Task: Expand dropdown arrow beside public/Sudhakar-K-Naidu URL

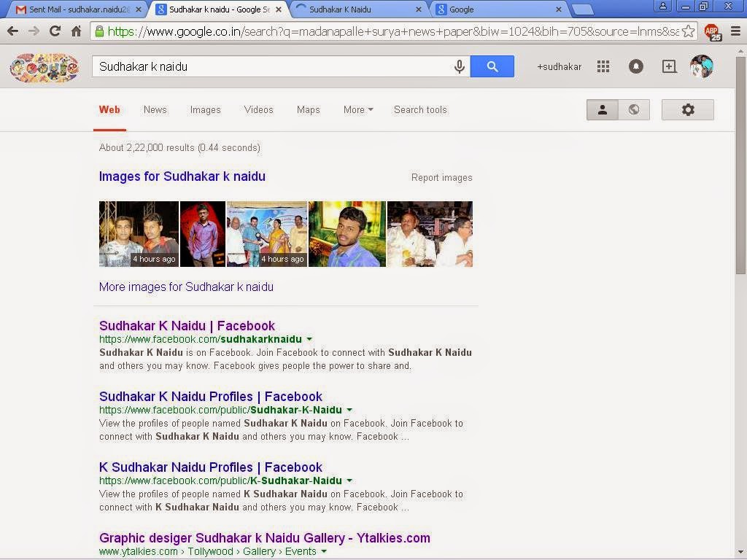Action: (349, 410)
